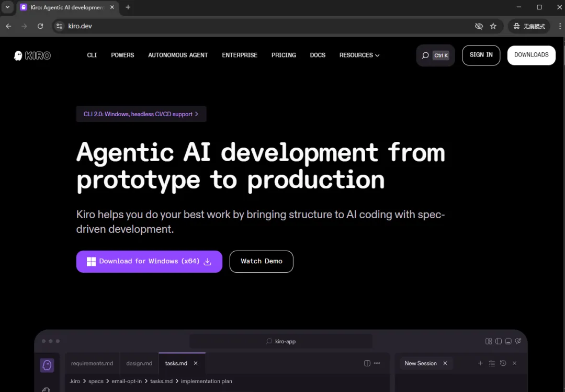Click the chat compose icon in app titlebar

coord(518,341)
